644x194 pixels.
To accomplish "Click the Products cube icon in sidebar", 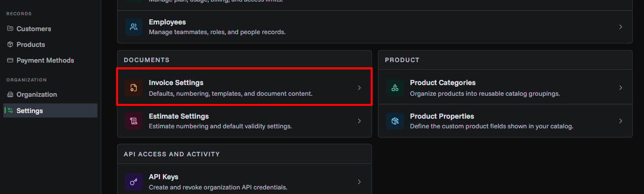I will [x=10, y=44].
